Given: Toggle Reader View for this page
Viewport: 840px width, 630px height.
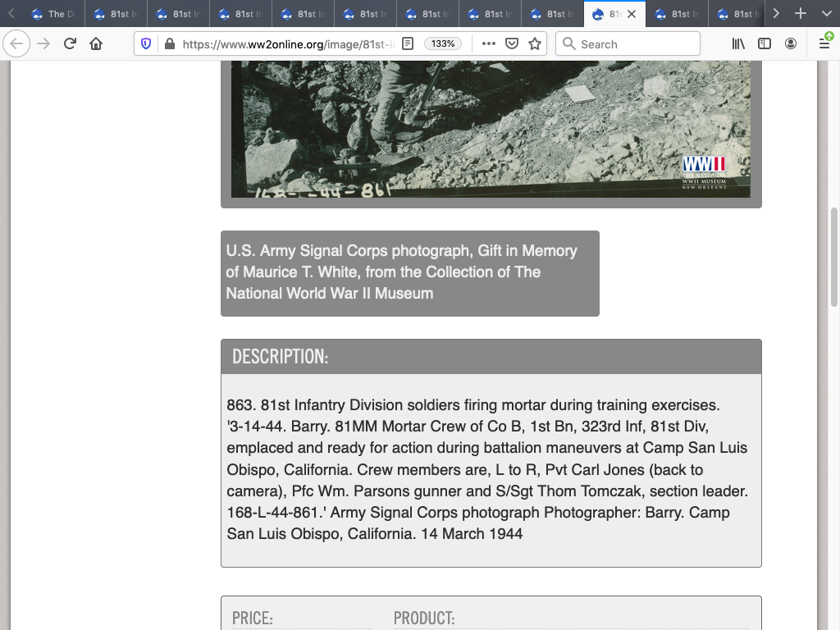Looking at the screenshot, I should click(408, 44).
